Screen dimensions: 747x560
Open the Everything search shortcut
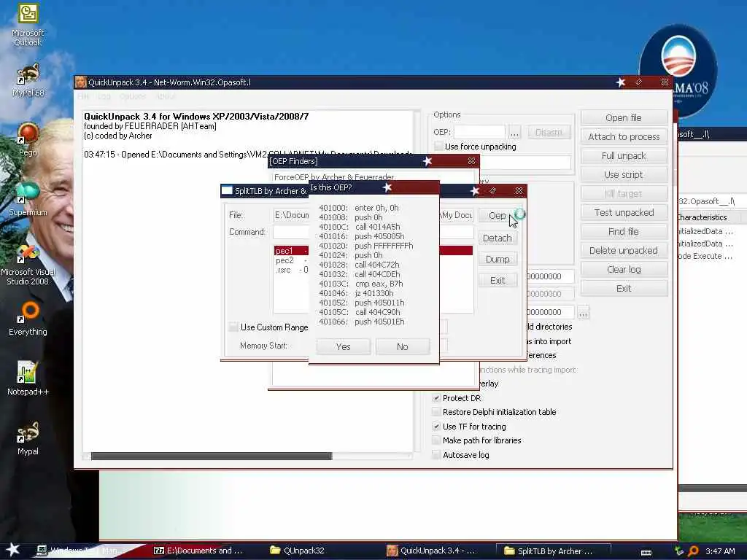(28, 318)
